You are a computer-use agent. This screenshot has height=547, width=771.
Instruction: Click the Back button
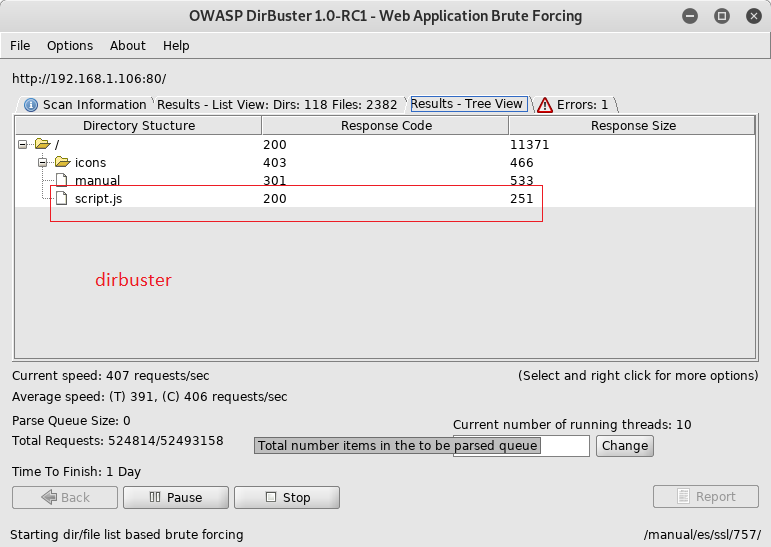(65, 497)
